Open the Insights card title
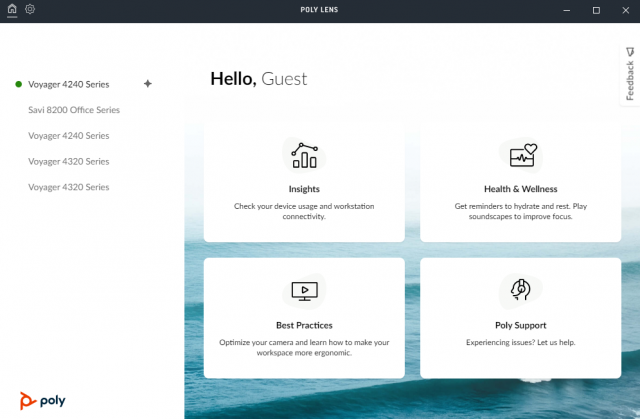 point(304,189)
